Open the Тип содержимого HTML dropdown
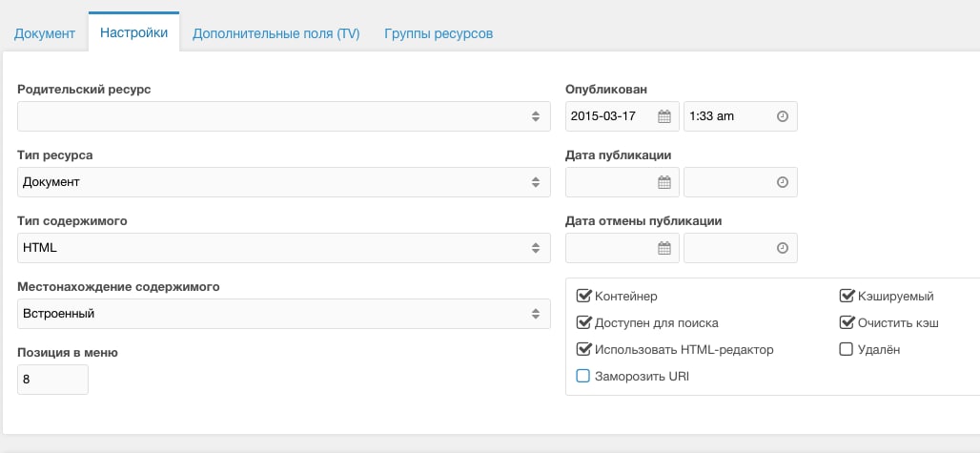Image resolution: width=980 pixels, height=453 pixels. (x=284, y=248)
